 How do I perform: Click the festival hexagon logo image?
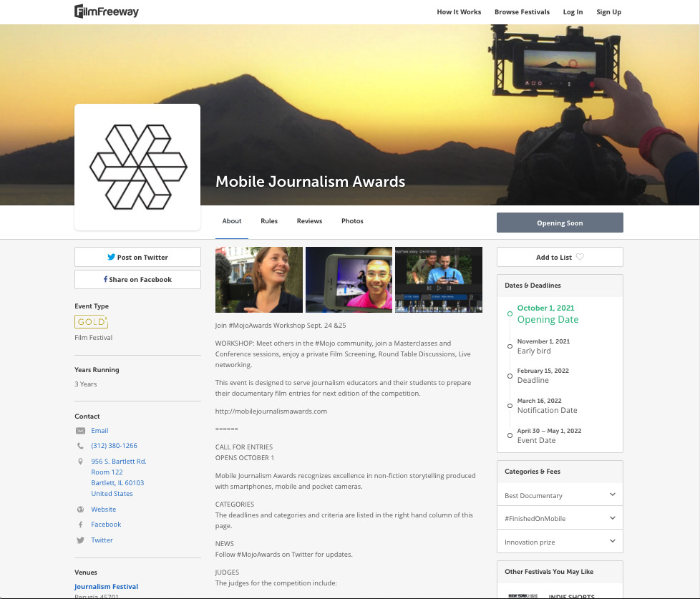(x=138, y=167)
